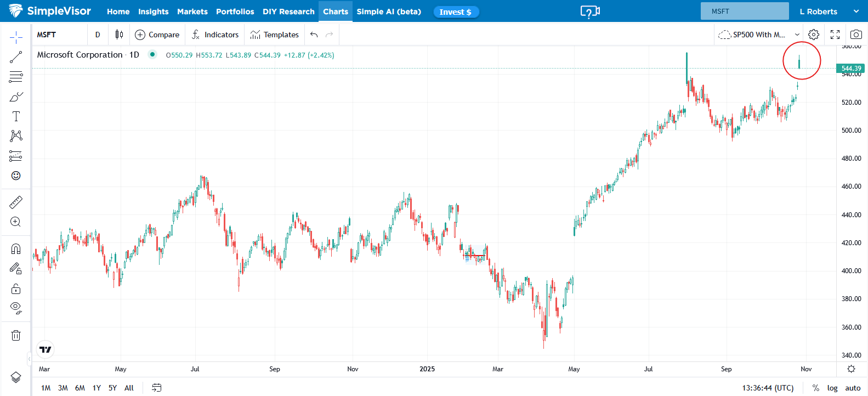Toggle magnet mode for drawings

tap(16, 249)
